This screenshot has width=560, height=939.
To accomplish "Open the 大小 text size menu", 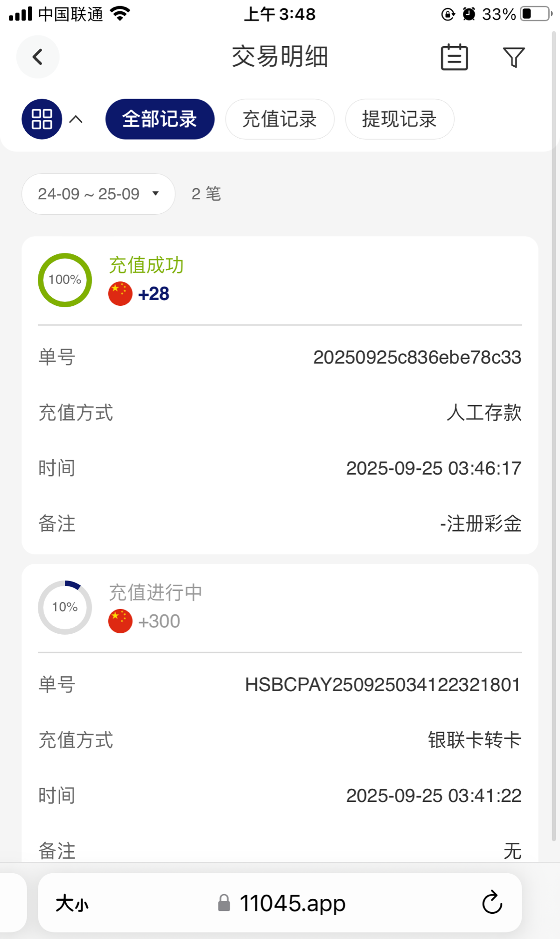I will [72, 904].
